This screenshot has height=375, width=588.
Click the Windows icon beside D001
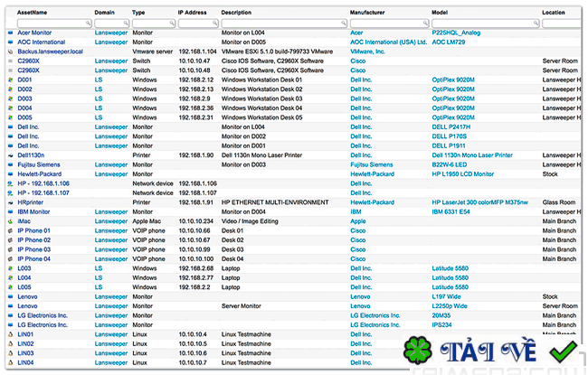11,80
